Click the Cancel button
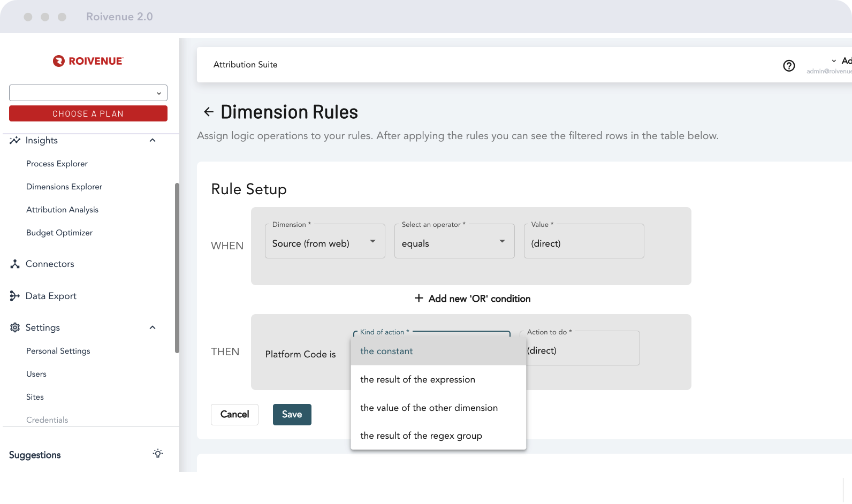This screenshot has width=852, height=504. coord(234,415)
